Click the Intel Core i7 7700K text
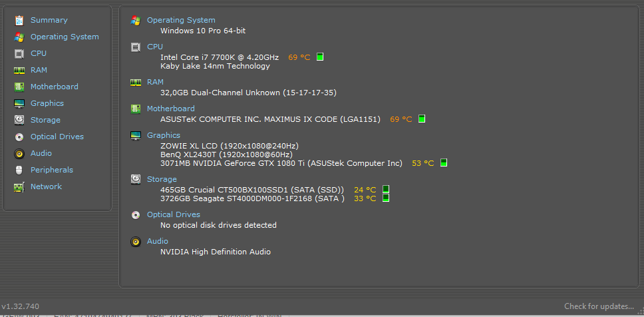The image size is (644, 317). click(220, 57)
